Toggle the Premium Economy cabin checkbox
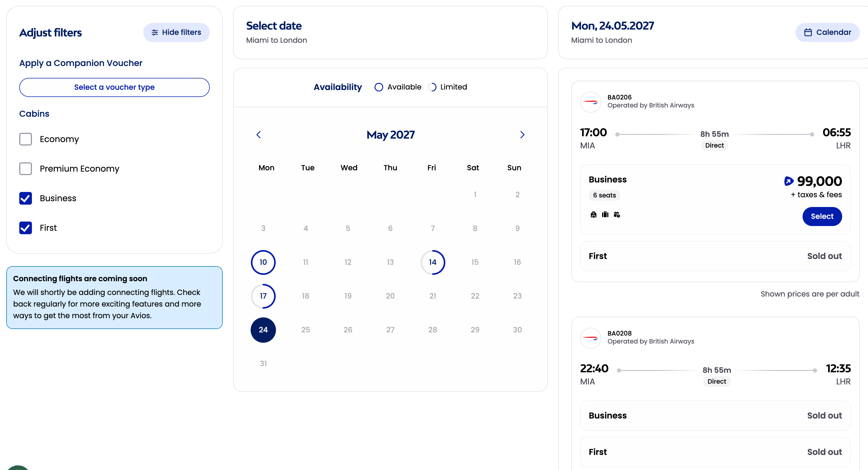The image size is (868, 470). (x=26, y=168)
